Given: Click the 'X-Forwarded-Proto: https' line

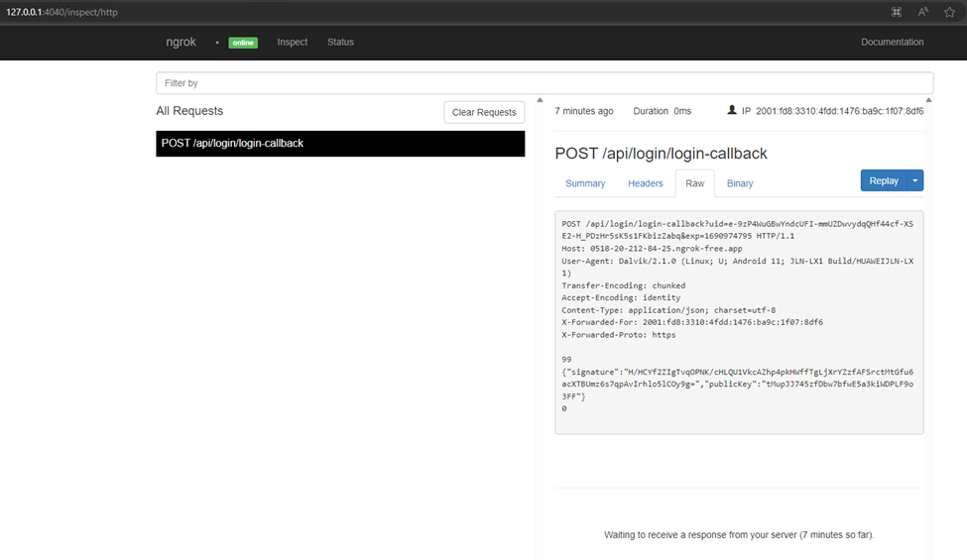Looking at the screenshot, I should (x=619, y=335).
